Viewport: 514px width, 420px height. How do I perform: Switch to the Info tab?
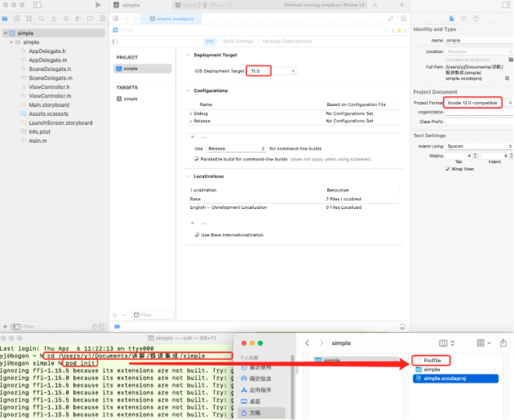[210, 41]
